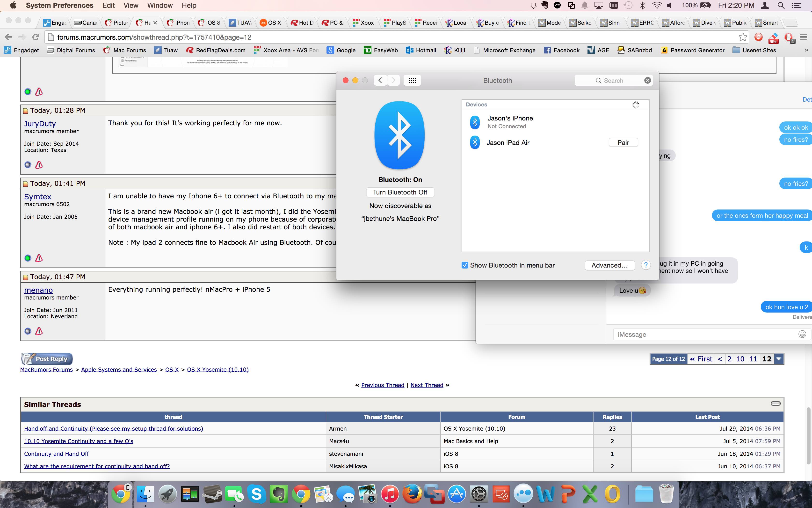This screenshot has width=812, height=508.
Task: Click the Bluetooth icon in menu bar
Action: click(642, 5)
